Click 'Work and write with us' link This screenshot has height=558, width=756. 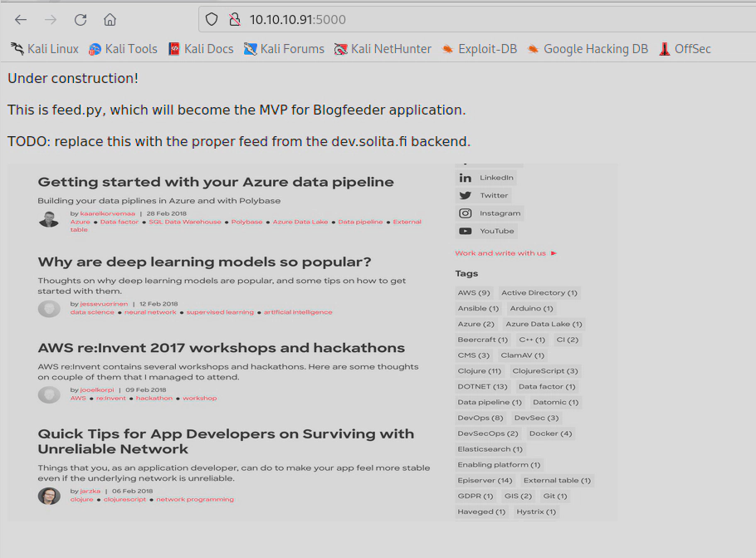(x=501, y=253)
